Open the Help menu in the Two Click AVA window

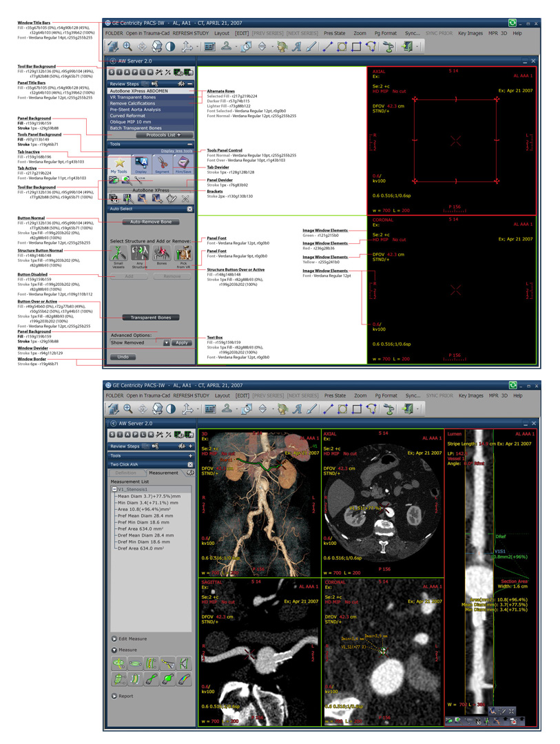(518, 395)
